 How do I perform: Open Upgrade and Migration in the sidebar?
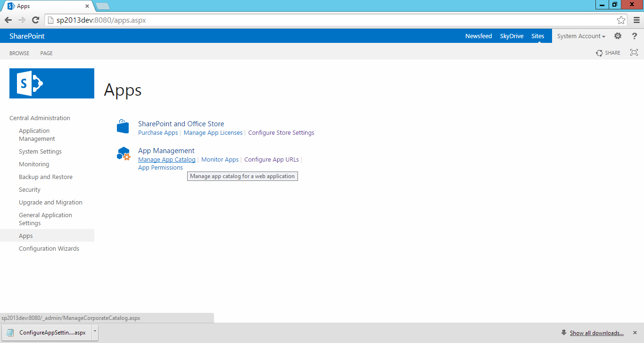click(50, 202)
